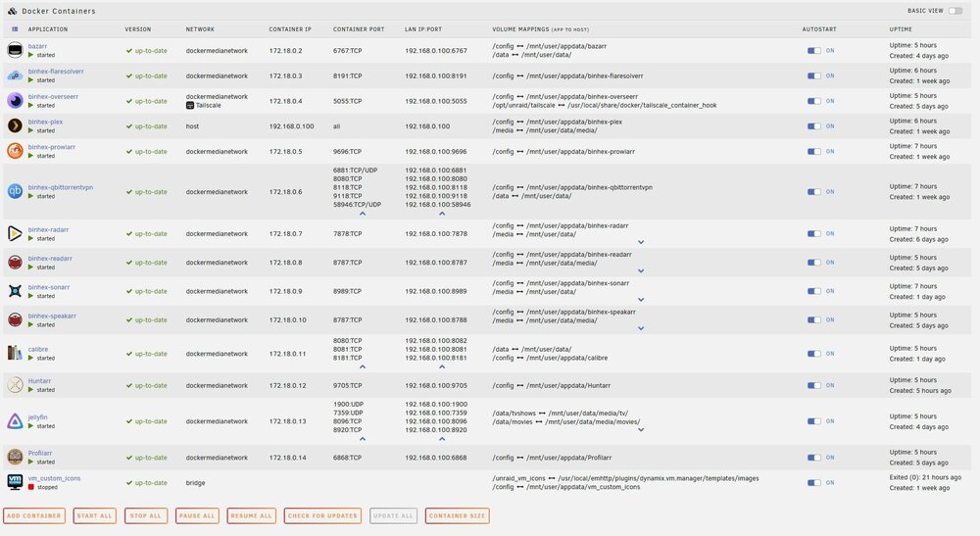Click the binhex-readarr container icon
980x536 pixels.
tap(15, 263)
